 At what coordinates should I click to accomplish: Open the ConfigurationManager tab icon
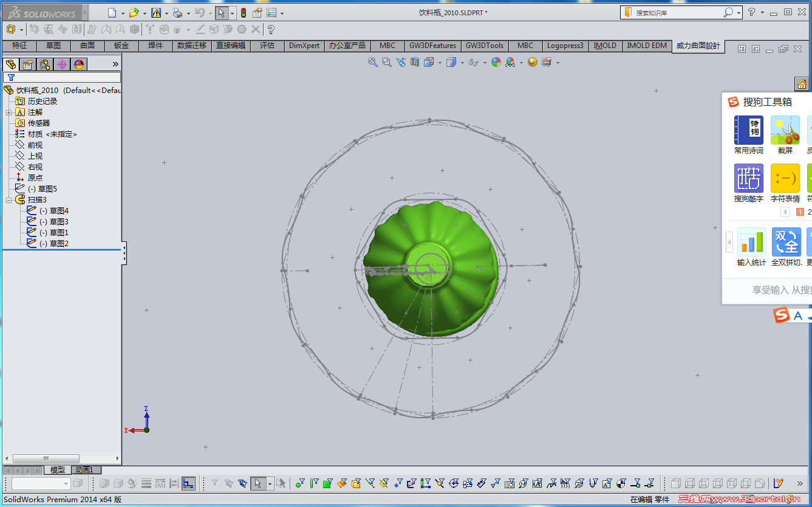click(x=44, y=64)
